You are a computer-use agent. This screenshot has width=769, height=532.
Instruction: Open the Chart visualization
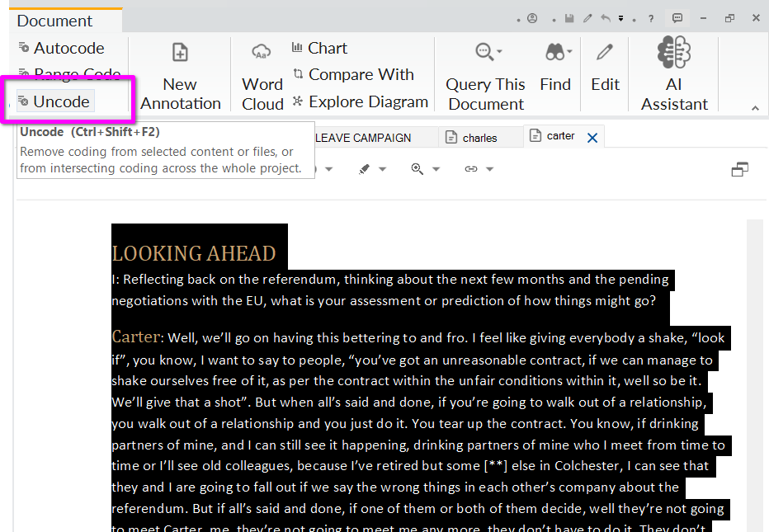pyautogui.click(x=319, y=48)
